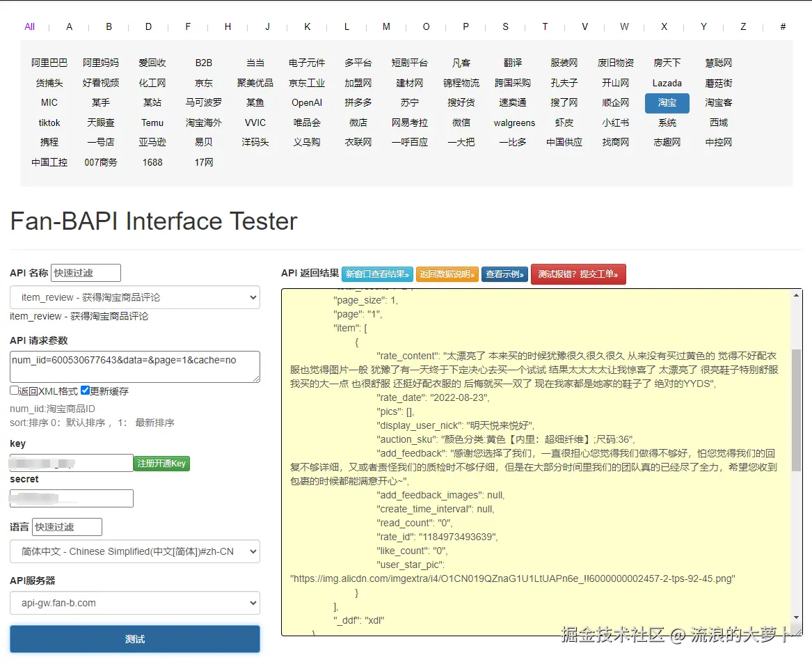Click the red 测试报错?提交工单 button
Viewport: 812px width, 662px height.
click(578, 274)
